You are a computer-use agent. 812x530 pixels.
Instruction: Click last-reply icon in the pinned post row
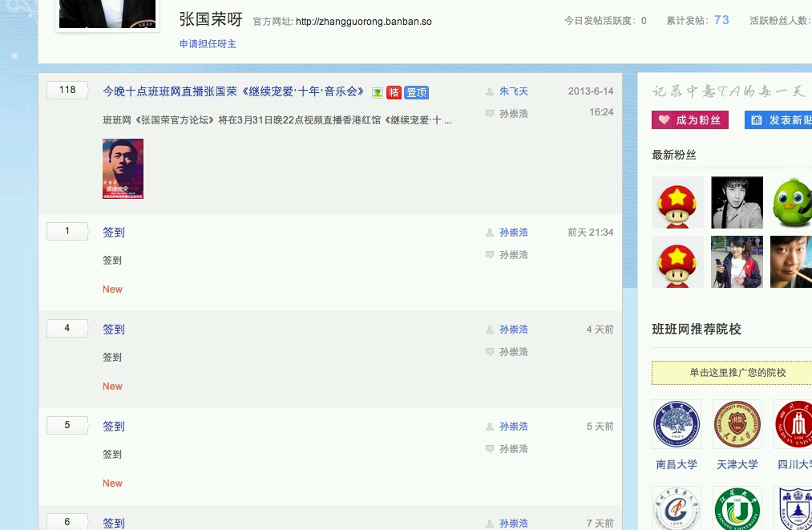490,114
